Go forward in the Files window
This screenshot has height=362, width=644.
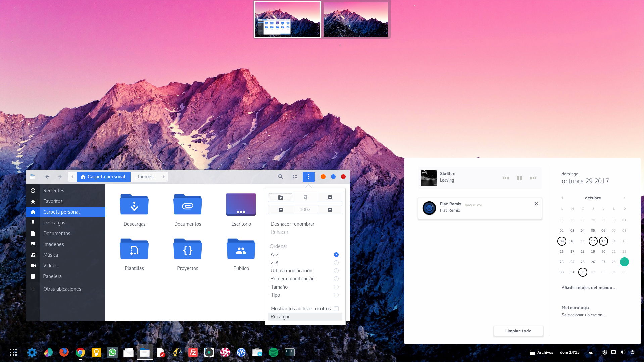coord(60,177)
